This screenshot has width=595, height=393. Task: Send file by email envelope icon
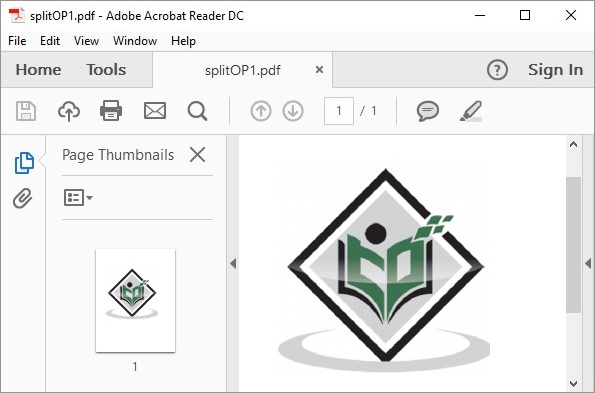point(155,111)
